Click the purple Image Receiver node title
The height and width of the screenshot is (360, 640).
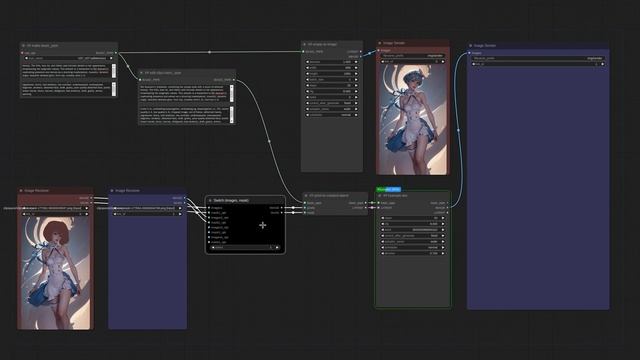pyautogui.click(x=127, y=191)
